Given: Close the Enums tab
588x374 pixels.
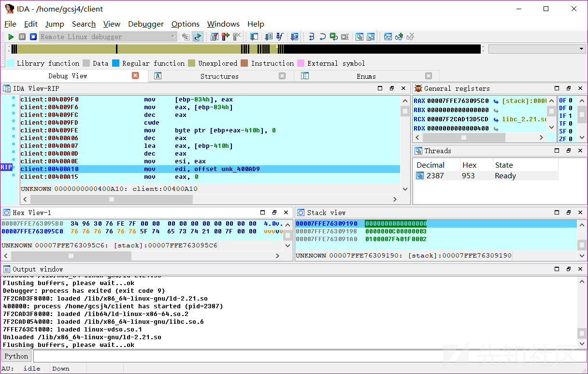Looking at the screenshot, I should click(x=428, y=76).
